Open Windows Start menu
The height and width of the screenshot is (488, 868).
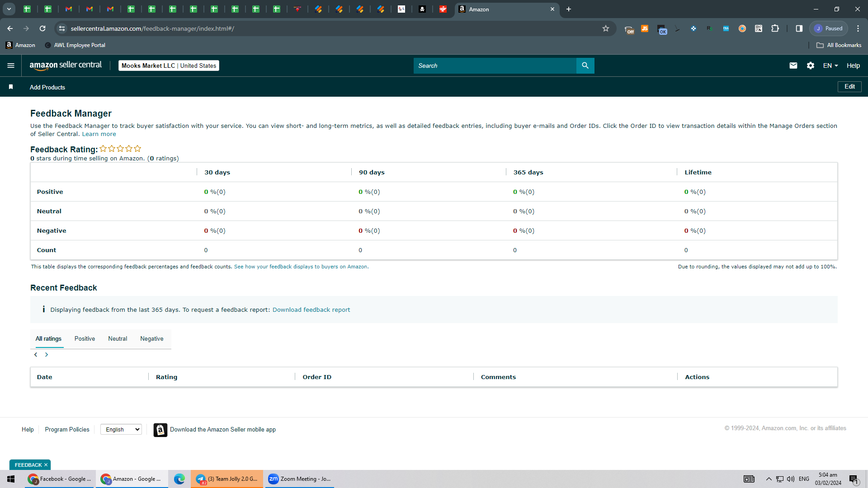coord(11,479)
